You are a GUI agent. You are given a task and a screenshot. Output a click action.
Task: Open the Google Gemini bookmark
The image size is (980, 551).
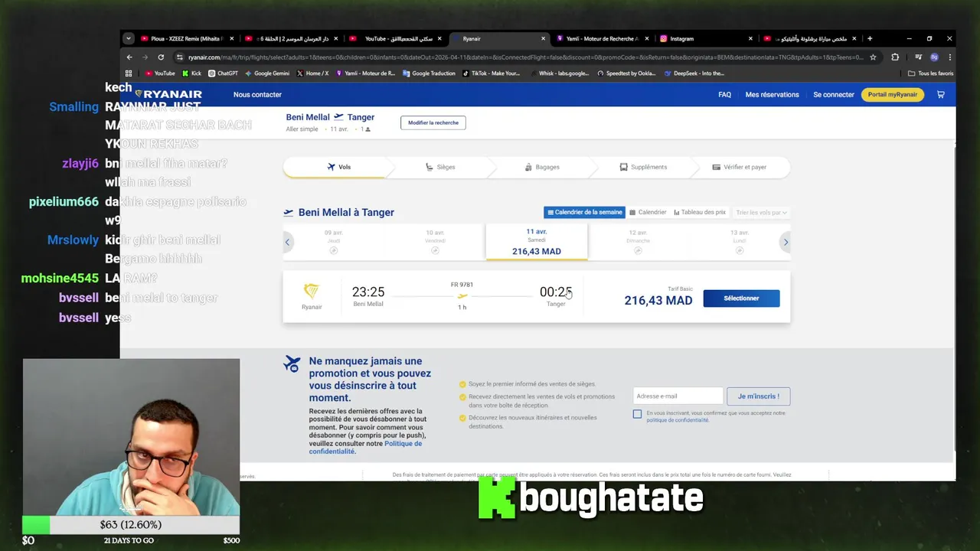coord(267,73)
